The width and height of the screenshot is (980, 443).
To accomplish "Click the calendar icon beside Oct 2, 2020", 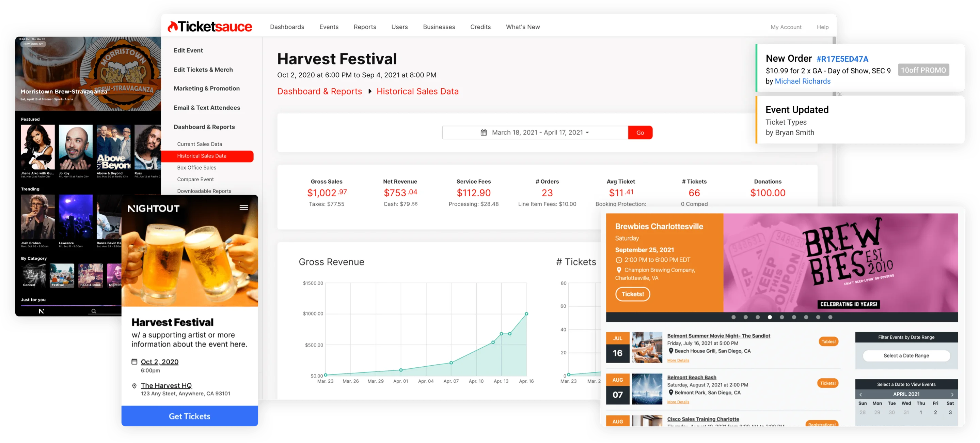I will coord(134,362).
